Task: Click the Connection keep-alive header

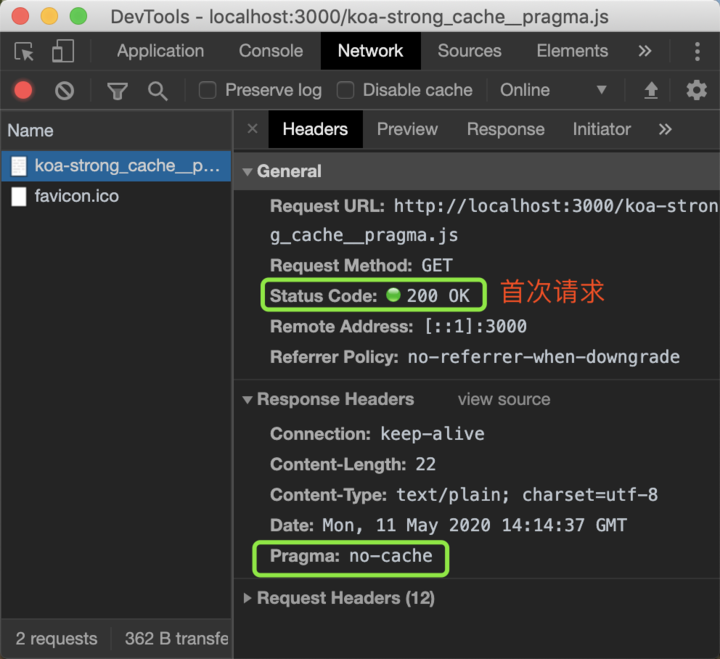Action: (377, 434)
